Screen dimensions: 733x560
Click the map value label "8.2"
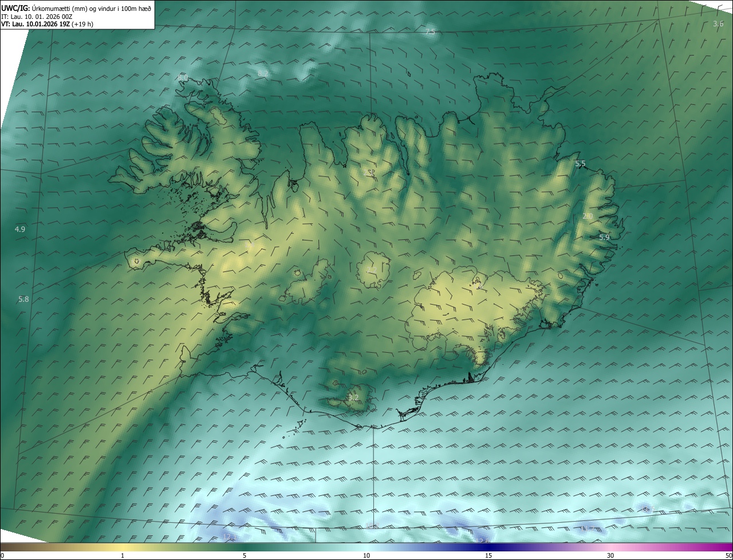[263, 73]
